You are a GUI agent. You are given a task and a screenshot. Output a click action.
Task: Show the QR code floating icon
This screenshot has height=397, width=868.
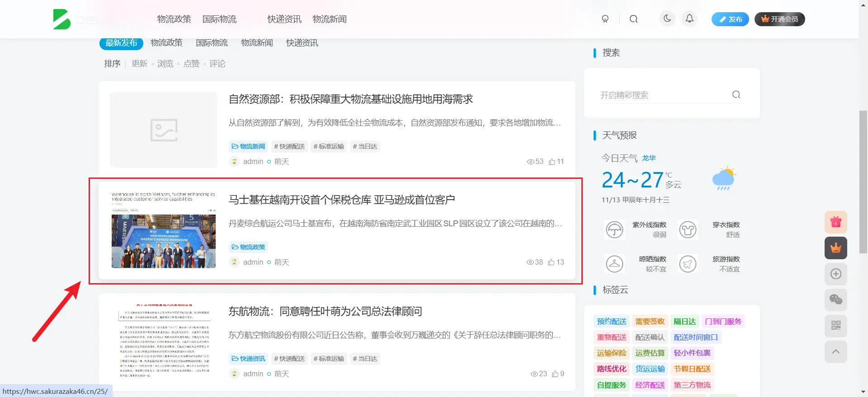click(x=835, y=326)
